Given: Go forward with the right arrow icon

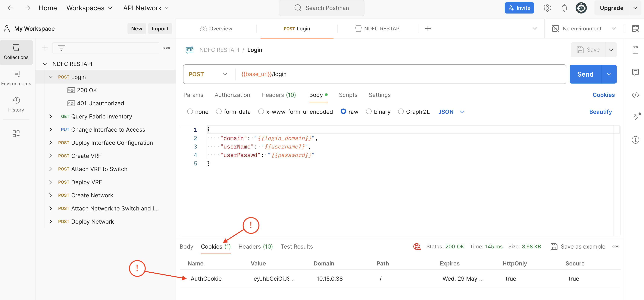Looking at the screenshot, I should click(x=27, y=8).
